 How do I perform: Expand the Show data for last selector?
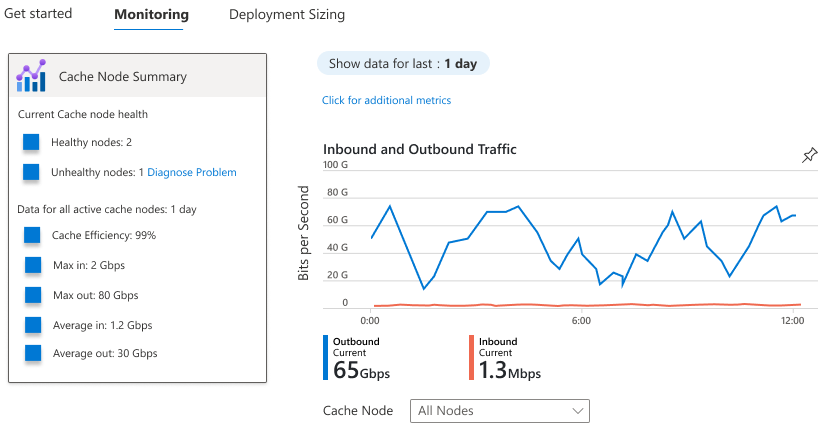click(403, 64)
